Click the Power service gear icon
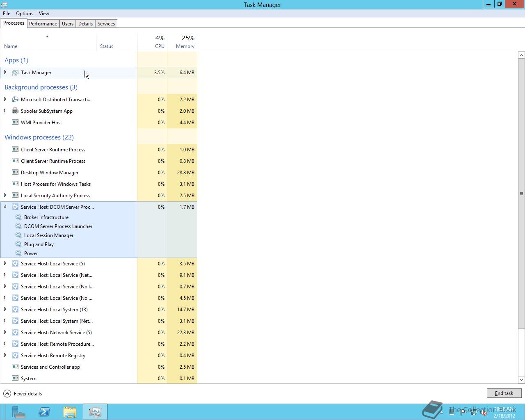The height and width of the screenshot is (420, 525). 18,253
